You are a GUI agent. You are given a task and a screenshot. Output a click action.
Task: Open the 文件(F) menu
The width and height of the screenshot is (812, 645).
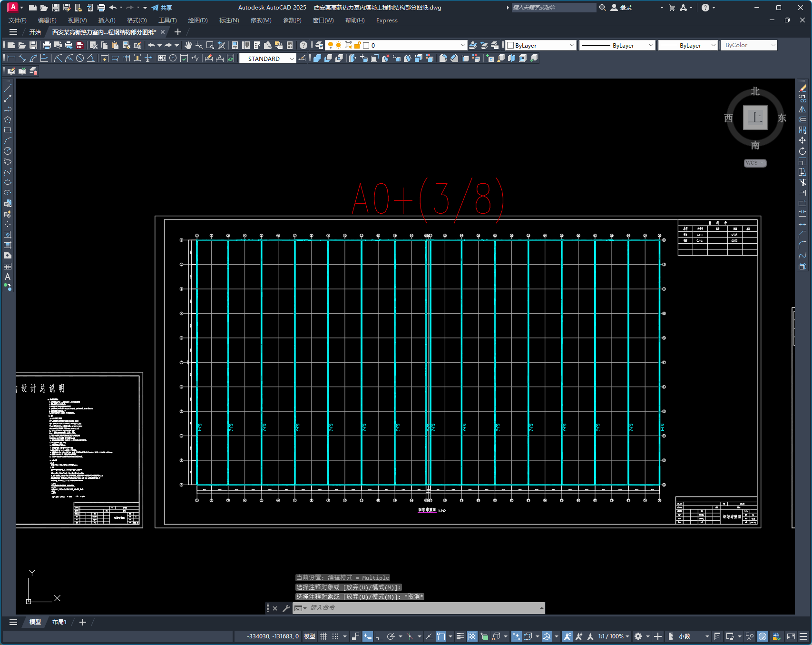(18, 20)
